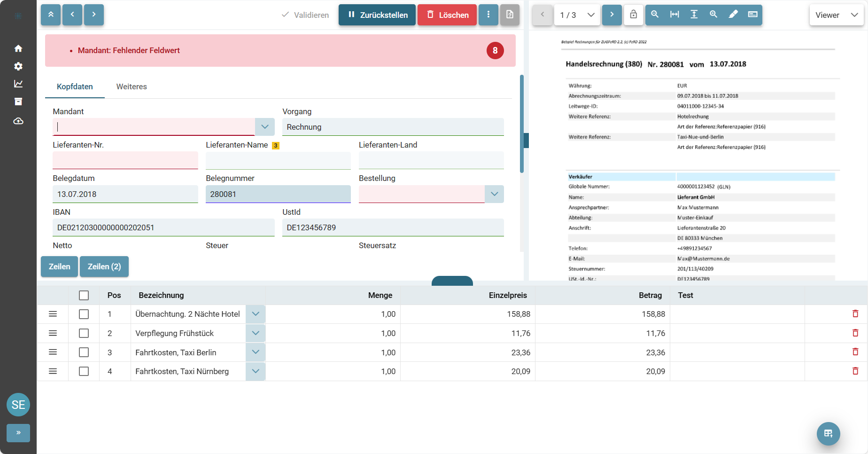The height and width of the screenshot is (454, 868).
Task: Check the checkbox for position 3 row
Action: tap(84, 352)
